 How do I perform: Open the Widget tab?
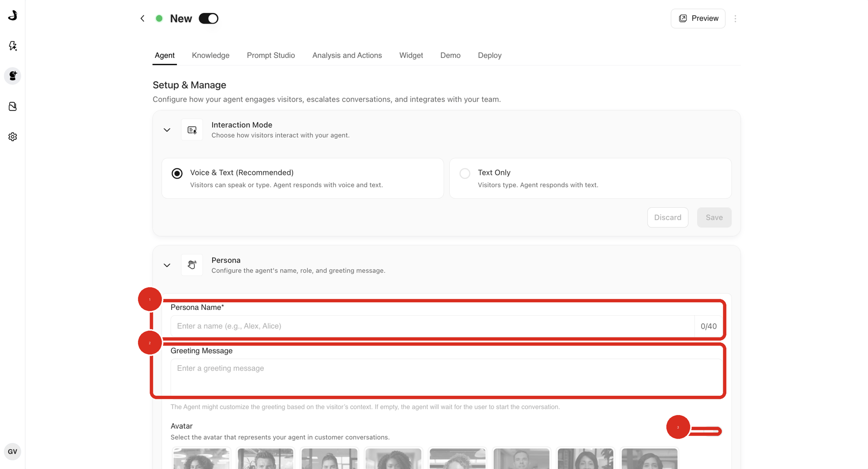tap(411, 55)
